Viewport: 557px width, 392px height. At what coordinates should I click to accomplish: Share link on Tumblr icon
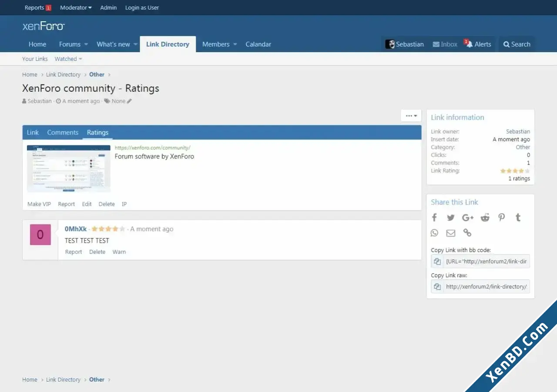[518, 218]
